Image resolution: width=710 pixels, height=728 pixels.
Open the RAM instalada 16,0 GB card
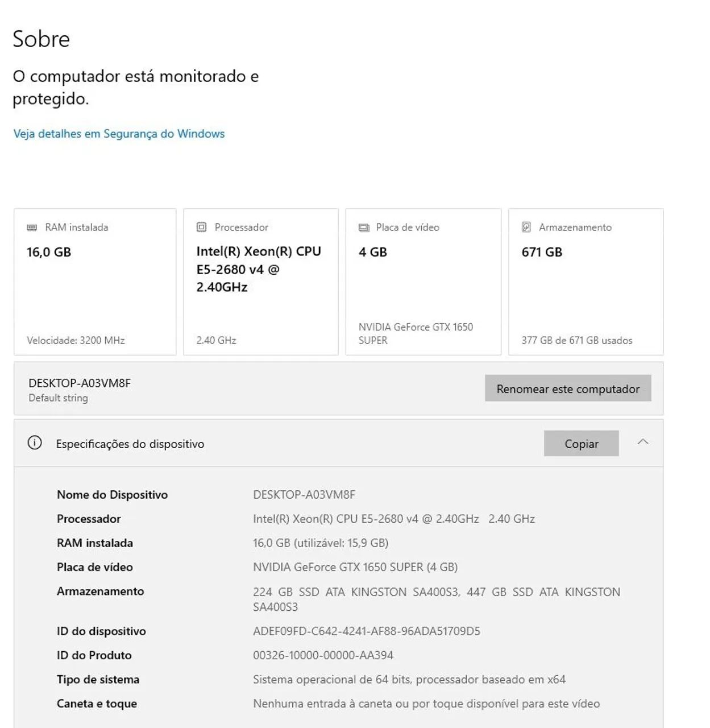click(95, 282)
